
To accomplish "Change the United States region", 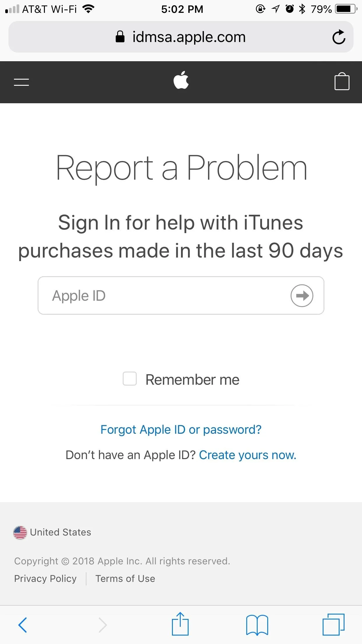I will [52, 533].
